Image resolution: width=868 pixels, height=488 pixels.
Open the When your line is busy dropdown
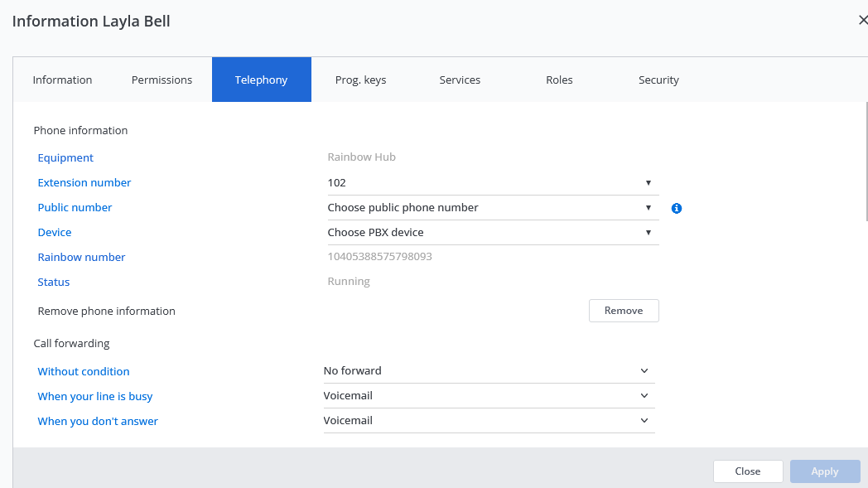pyautogui.click(x=489, y=396)
